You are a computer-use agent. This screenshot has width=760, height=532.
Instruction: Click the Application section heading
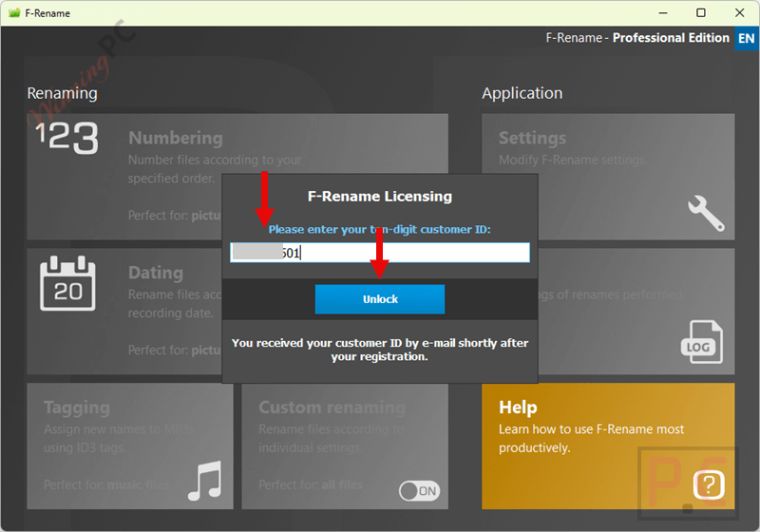tap(522, 93)
